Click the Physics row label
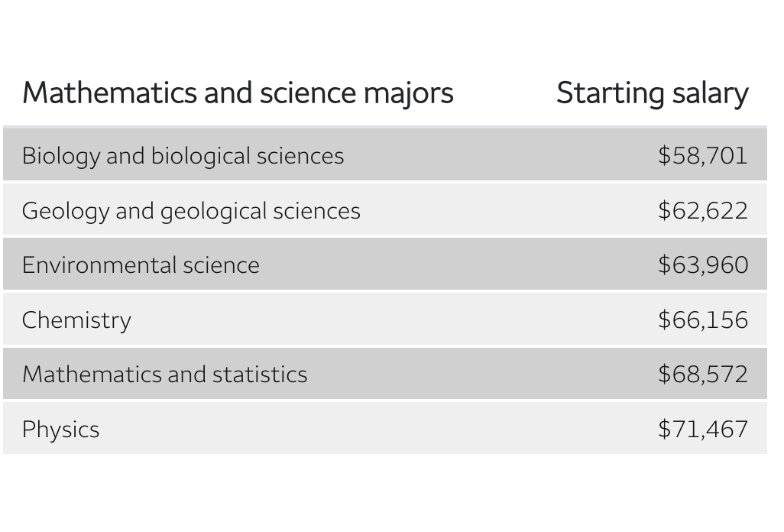Screen dimensions: 784x532 pyautogui.click(x=60, y=430)
